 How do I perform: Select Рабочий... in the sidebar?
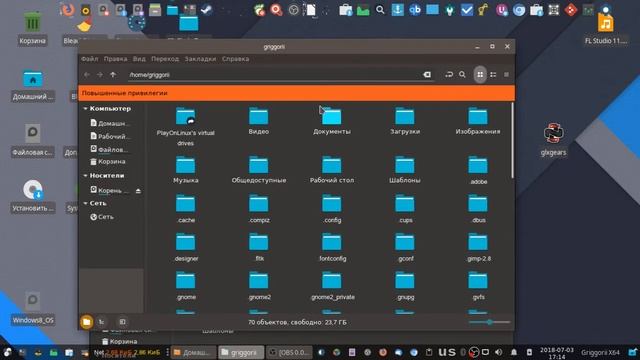[109, 136]
